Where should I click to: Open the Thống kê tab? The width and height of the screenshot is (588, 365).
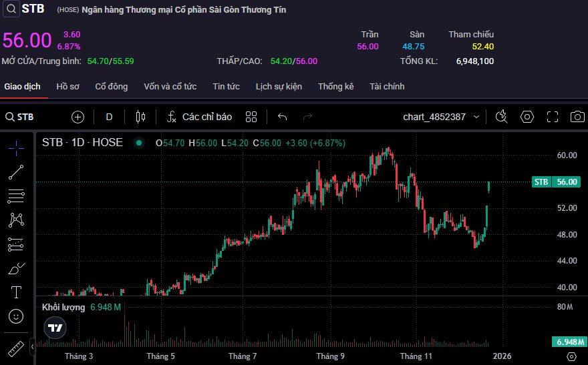click(x=336, y=87)
